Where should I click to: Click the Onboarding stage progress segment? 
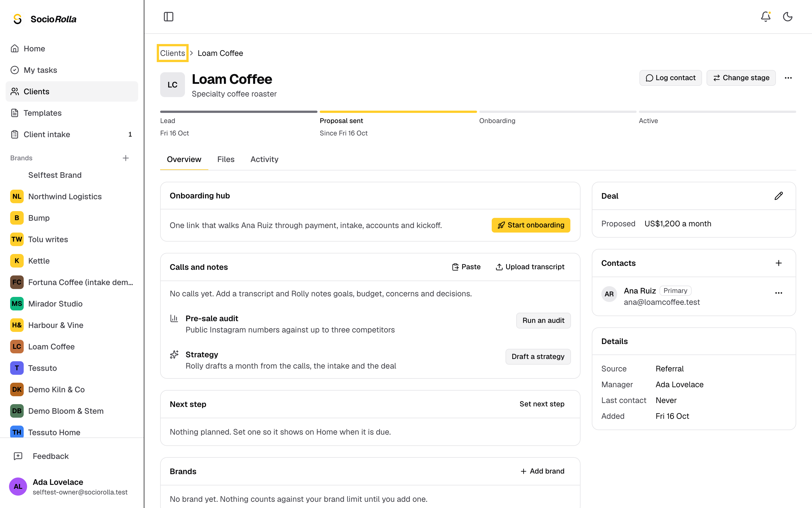click(558, 111)
